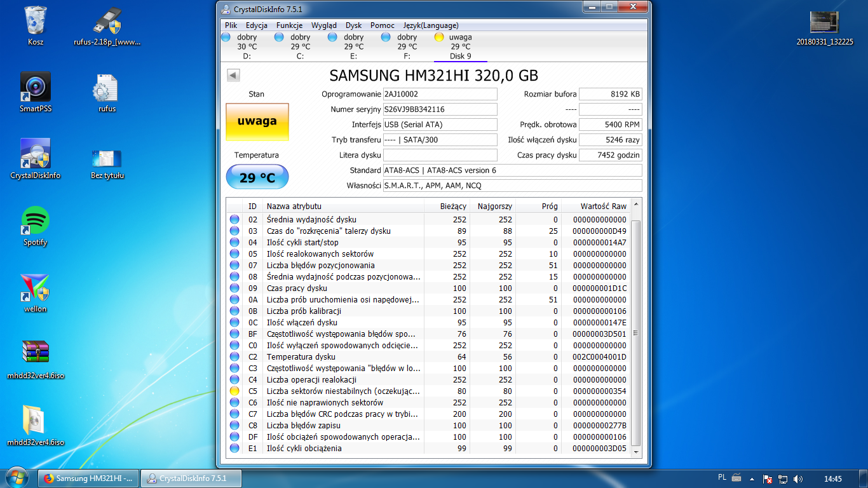
Task: Open the Edycja menu
Action: [256, 25]
